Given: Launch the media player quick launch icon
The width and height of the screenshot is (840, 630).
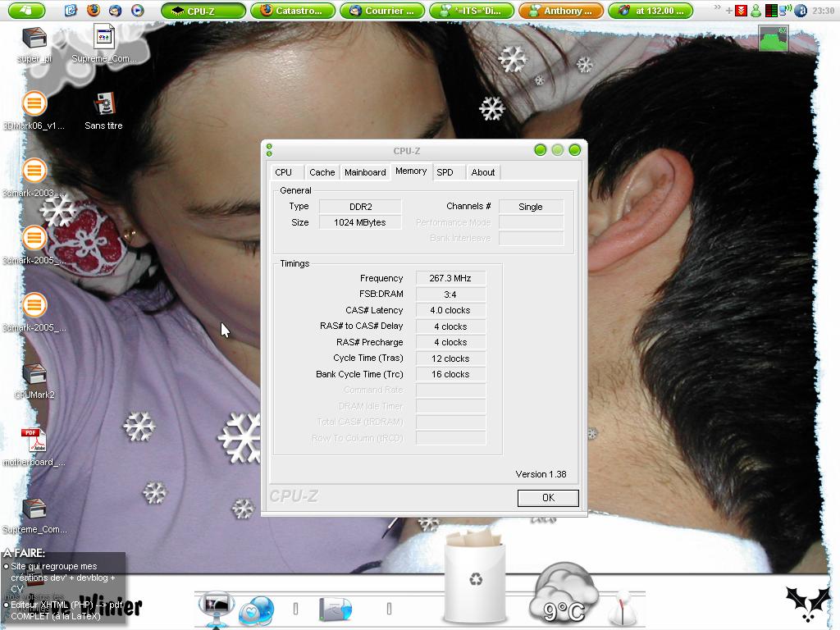Looking at the screenshot, I should coord(138,10).
